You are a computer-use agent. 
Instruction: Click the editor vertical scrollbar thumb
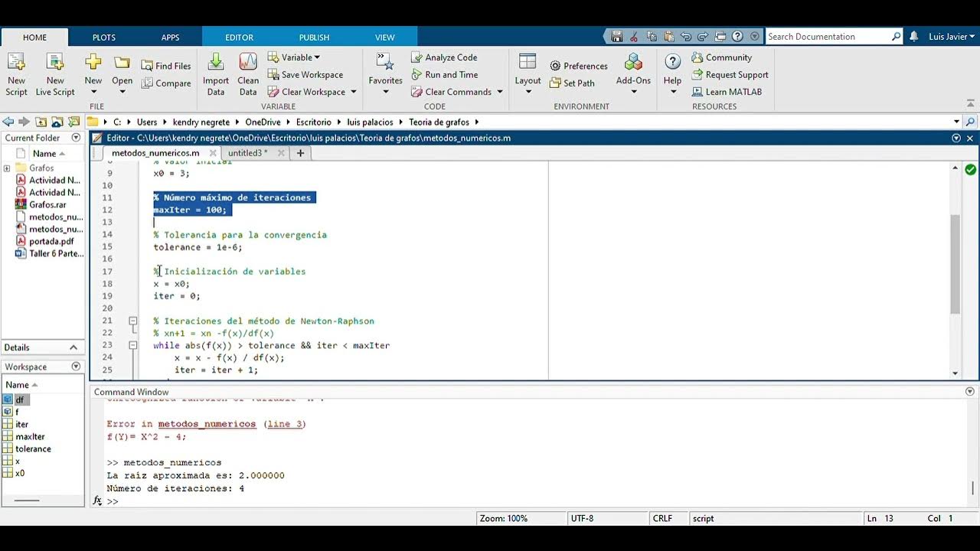point(955,264)
